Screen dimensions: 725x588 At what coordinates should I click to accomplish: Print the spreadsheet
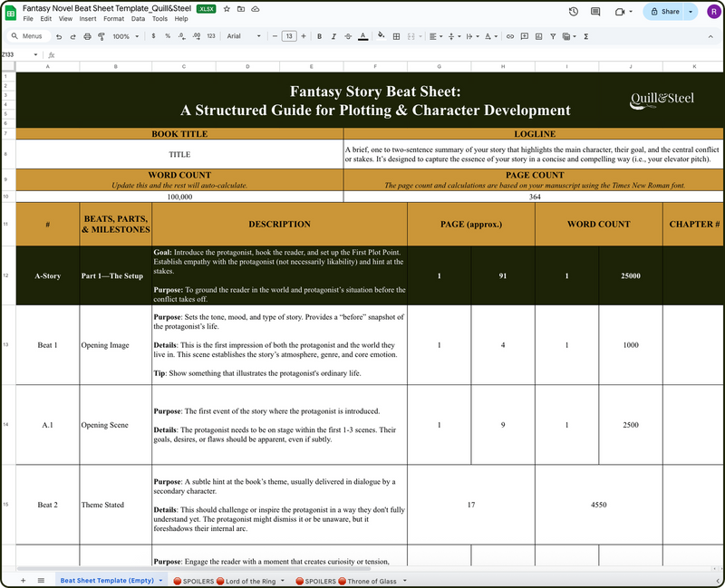[x=87, y=36]
